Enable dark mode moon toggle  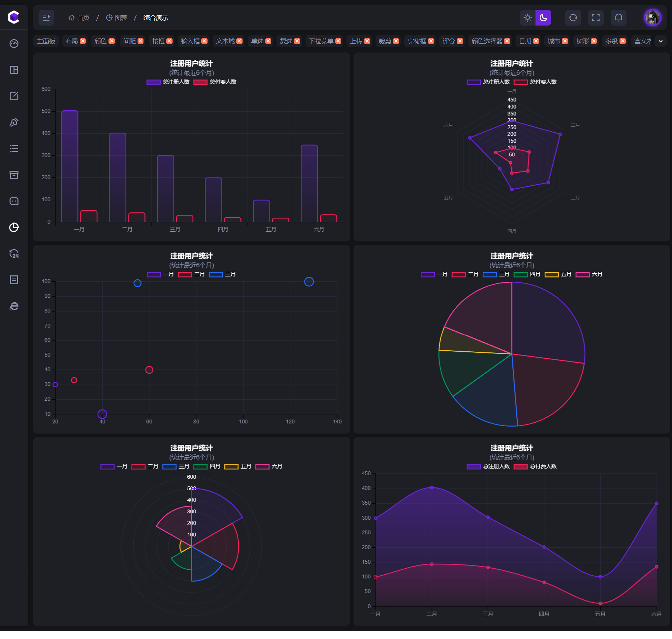coord(543,17)
